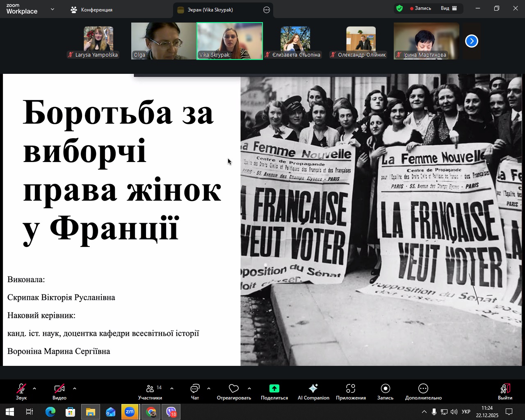Open the Chat panel
The width and height of the screenshot is (525, 420).
(x=195, y=392)
